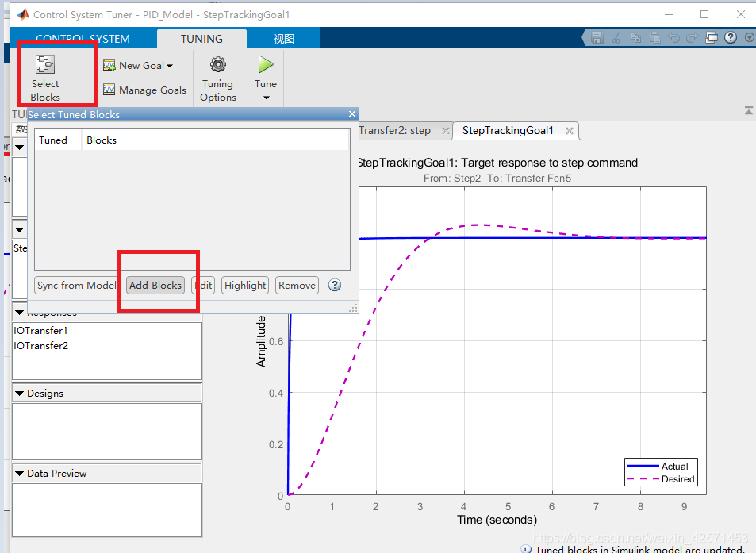This screenshot has height=553, width=756.
Task: Maximize the Control System Tuner window
Action: coord(704,14)
